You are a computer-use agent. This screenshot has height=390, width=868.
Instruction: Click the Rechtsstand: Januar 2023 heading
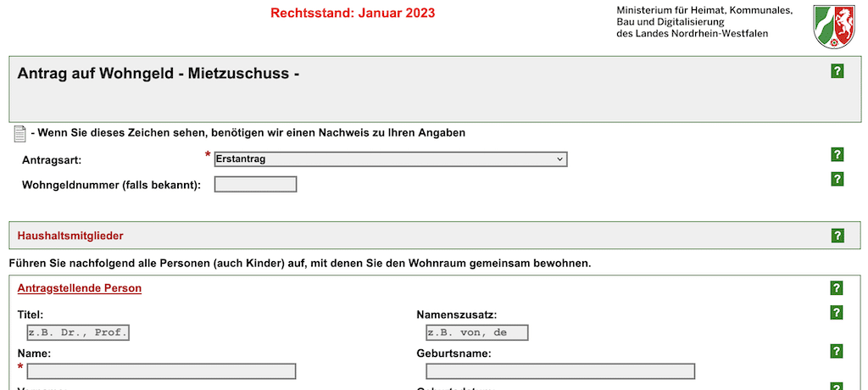[x=353, y=13]
